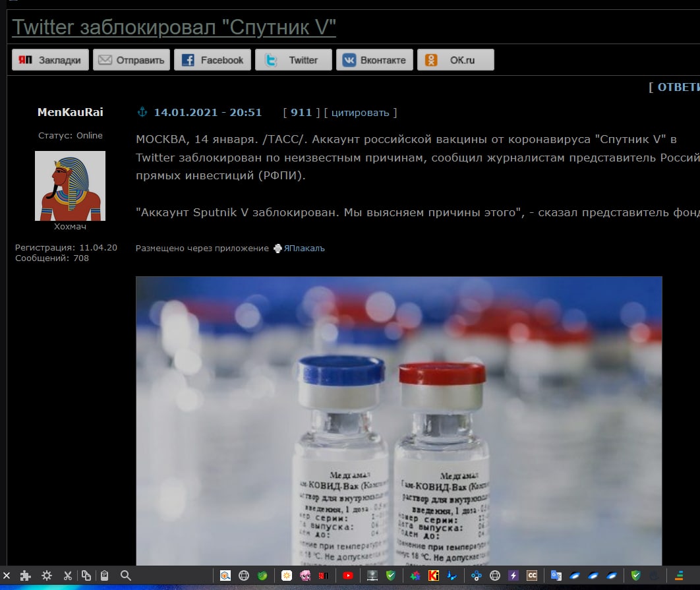This screenshot has height=590, width=700.
Task: Share the post via Twitter button
Action: (293, 60)
